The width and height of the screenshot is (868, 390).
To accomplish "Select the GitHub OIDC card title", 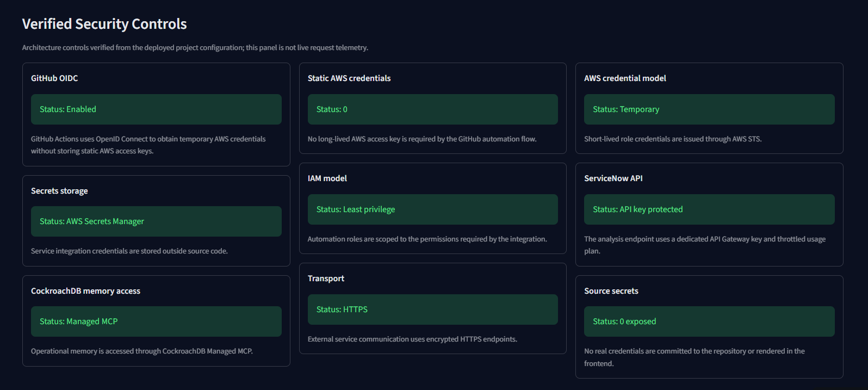I will tap(54, 78).
